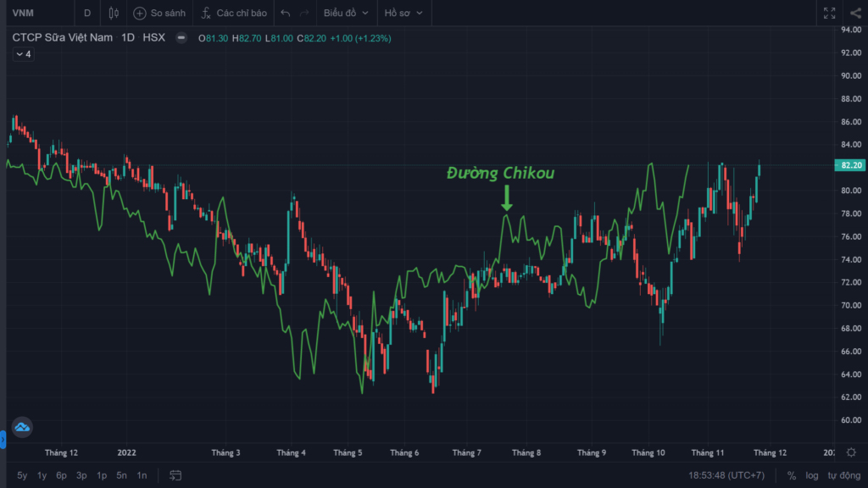868x488 pixels.
Task: Click the Tháng 3 time axis label
Action: [x=225, y=452]
